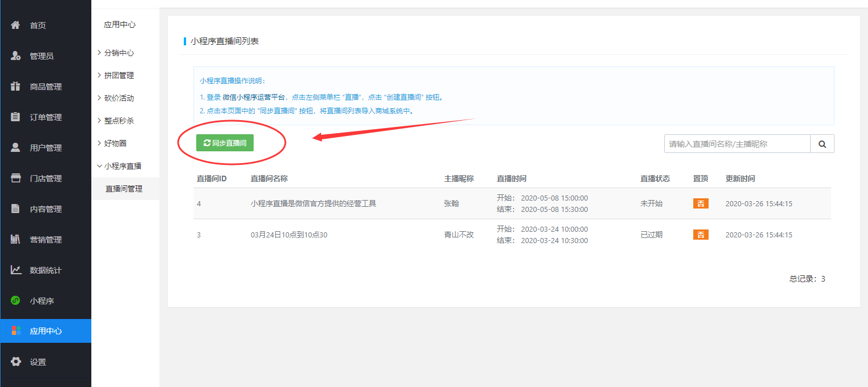Collapse the 小程序直播 submenu
The image size is (868, 387).
tap(123, 166)
